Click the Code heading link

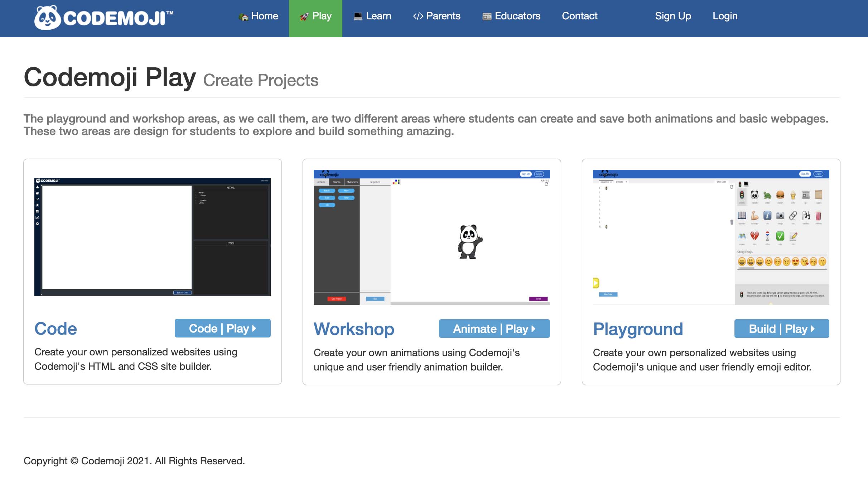tap(56, 329)
